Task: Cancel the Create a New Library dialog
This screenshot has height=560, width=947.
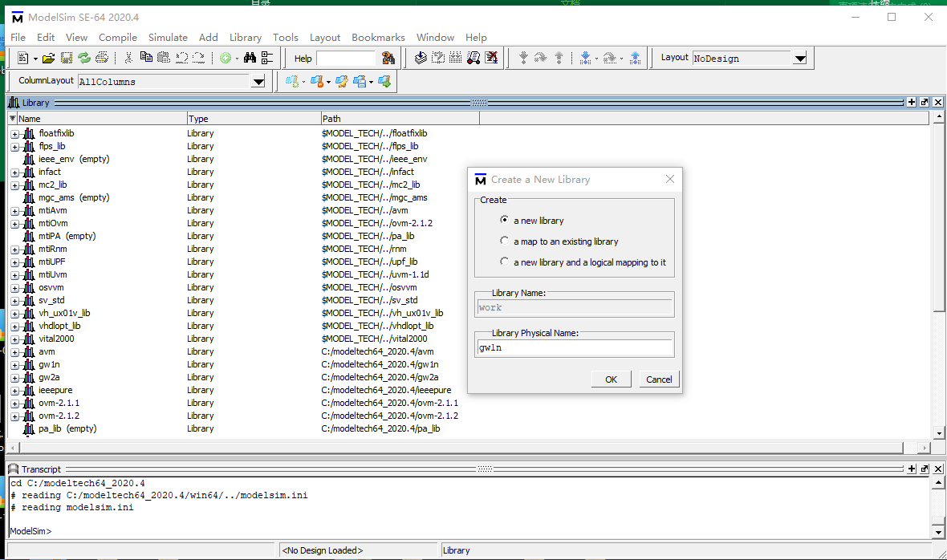Action: point(659,379)
